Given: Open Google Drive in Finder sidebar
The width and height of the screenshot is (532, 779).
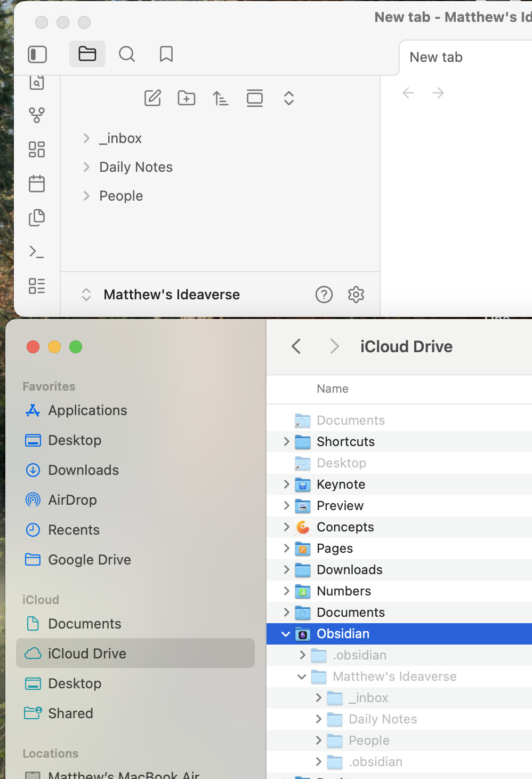Looking at the screenshot, I should point(89,560).
